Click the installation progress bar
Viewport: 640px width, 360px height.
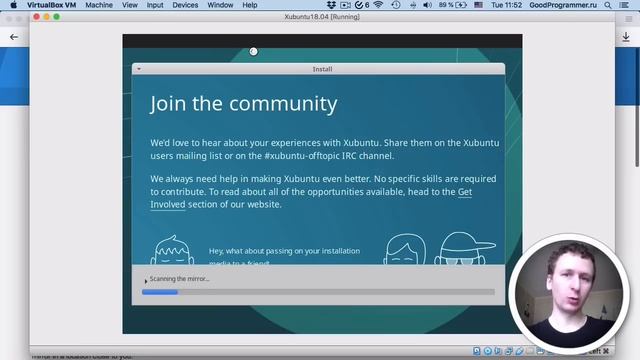point(318,292)
